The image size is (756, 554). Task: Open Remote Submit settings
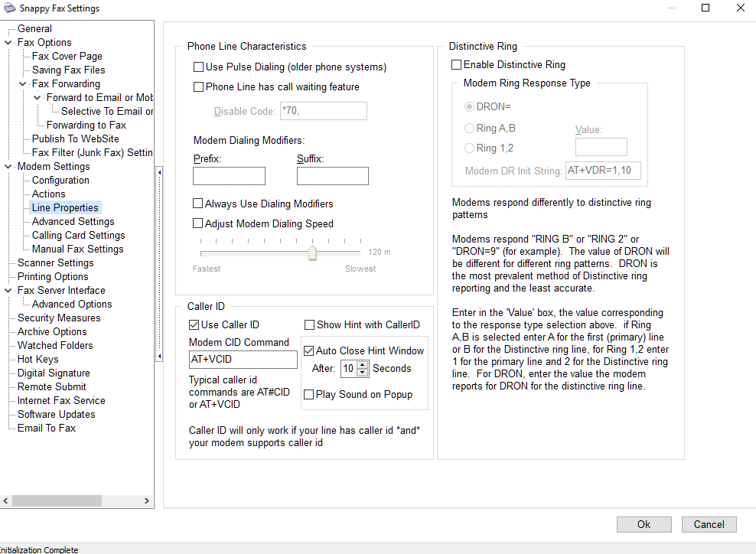point(51,386)
